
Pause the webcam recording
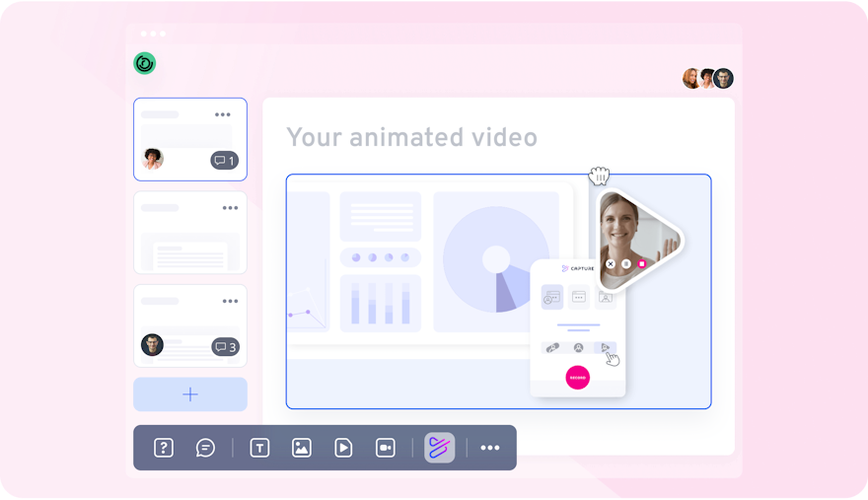pyautogui.click(x=626, y=264)
